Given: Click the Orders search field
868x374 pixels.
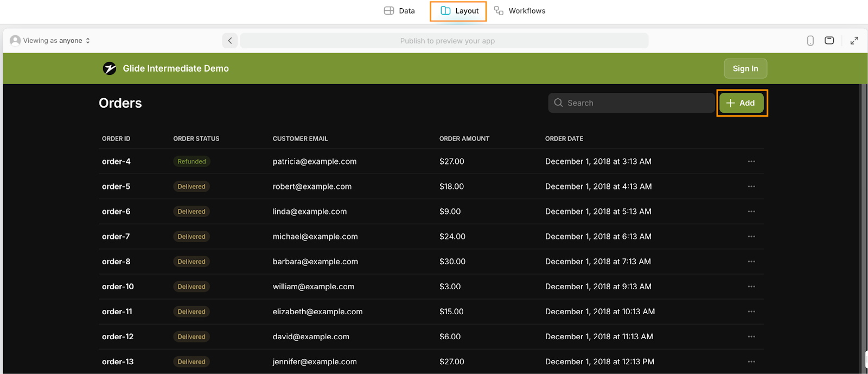Looking at the screenshot, I should coord(631,103).
